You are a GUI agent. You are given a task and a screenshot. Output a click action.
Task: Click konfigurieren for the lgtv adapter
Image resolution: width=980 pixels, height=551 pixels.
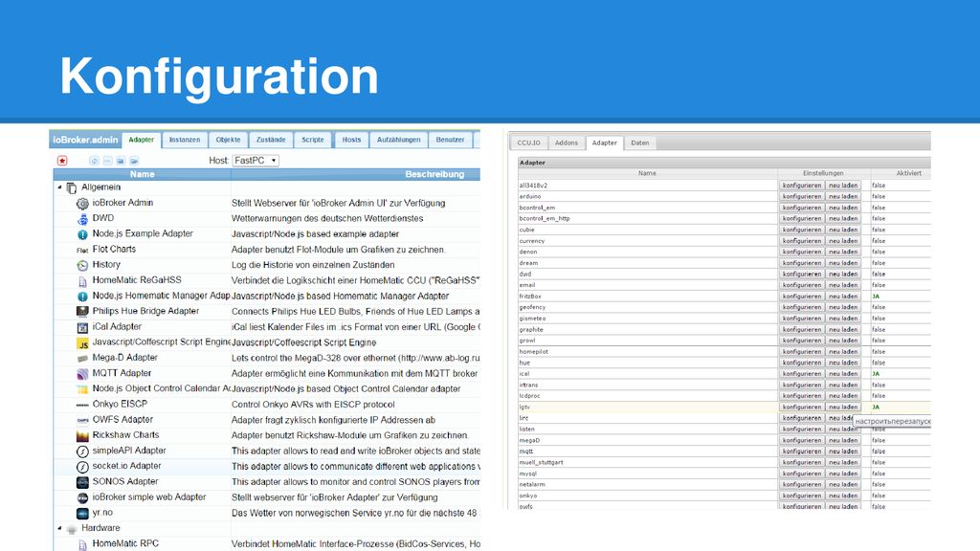pos(802,408)
